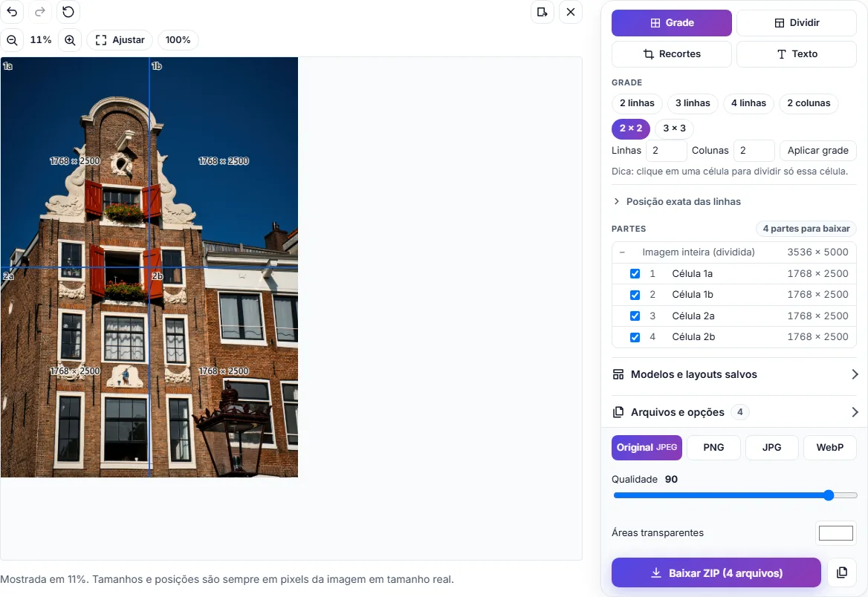The width and height of the screenshot is (868, 597).
Task: Switch to the Dividir tab
Action: pos(797,23)
